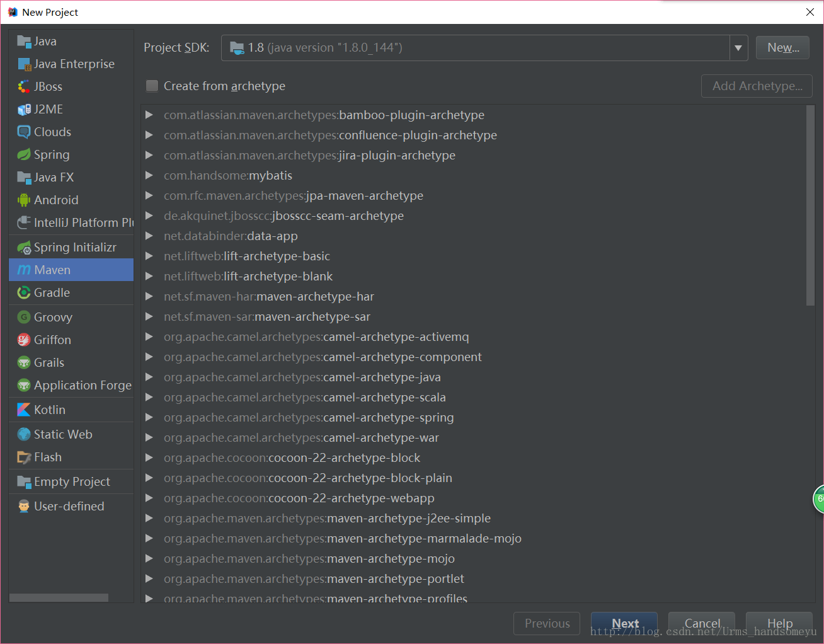Select camel-archetype-scala row

[x=474, y=398]
